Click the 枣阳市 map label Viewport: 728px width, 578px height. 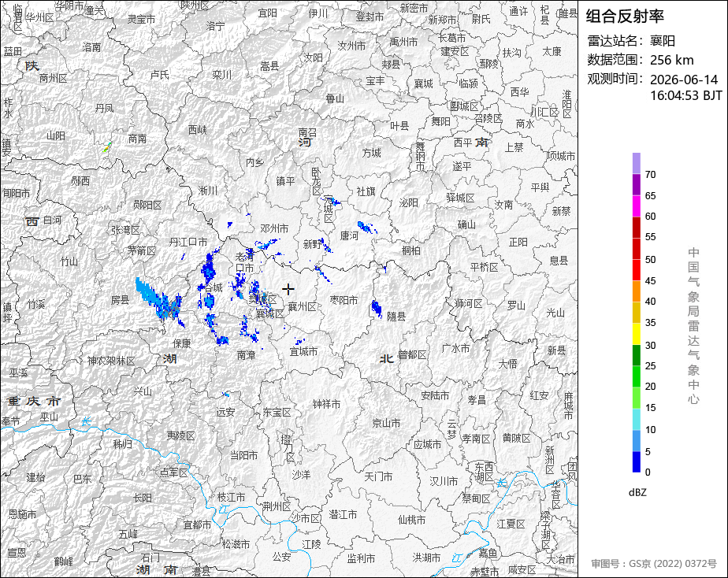coord(344,300)
